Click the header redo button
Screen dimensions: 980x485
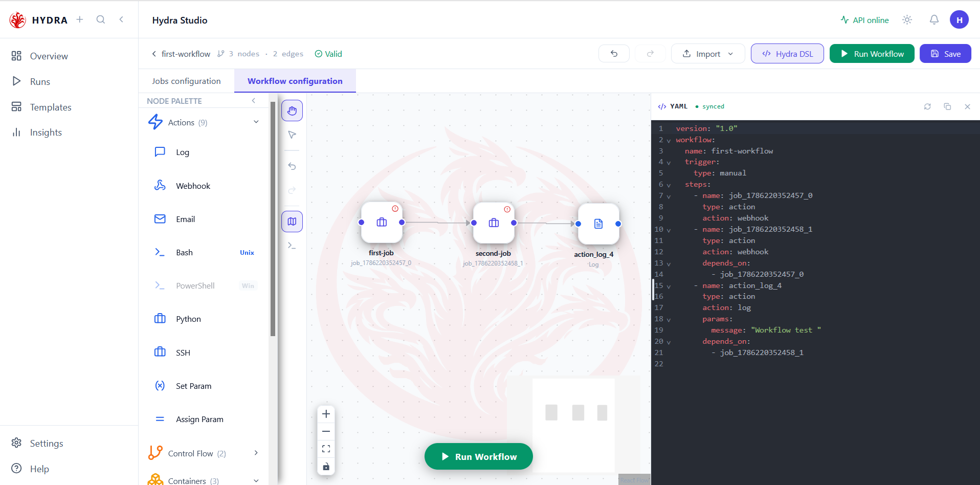point(650,54)
